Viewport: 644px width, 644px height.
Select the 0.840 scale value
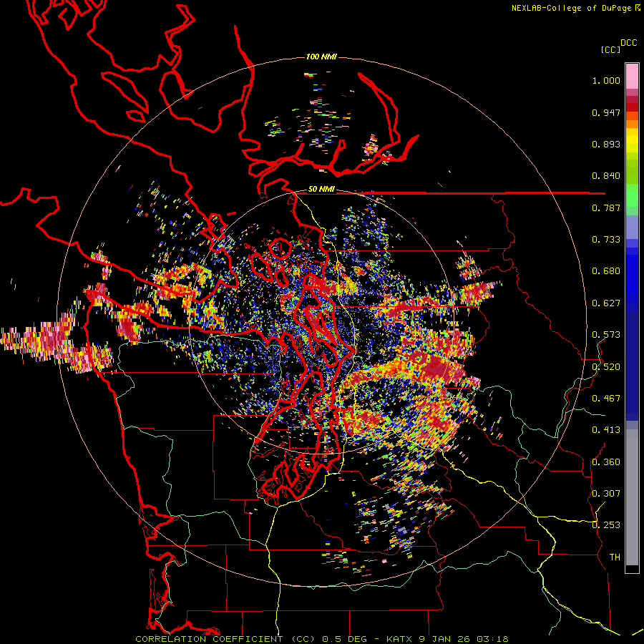click(606, 176)
